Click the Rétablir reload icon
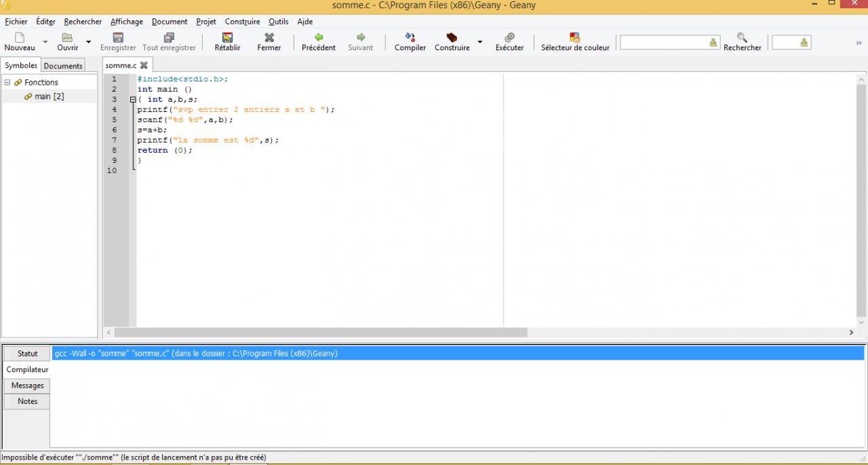The height and width of the screenshot is (465, 868). pos(228,38)
